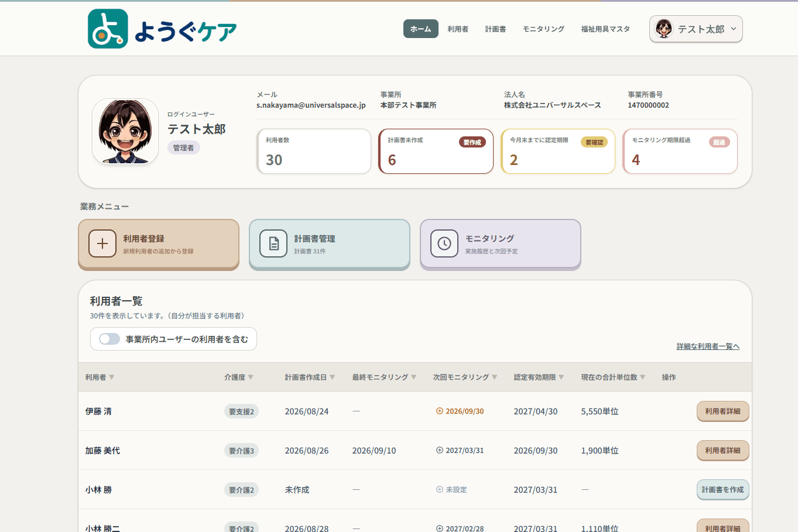This screenshot has height=532, width=798.
Task: Click the 要作成 badge
Action: pyautogui.click(x=472, y=142)
